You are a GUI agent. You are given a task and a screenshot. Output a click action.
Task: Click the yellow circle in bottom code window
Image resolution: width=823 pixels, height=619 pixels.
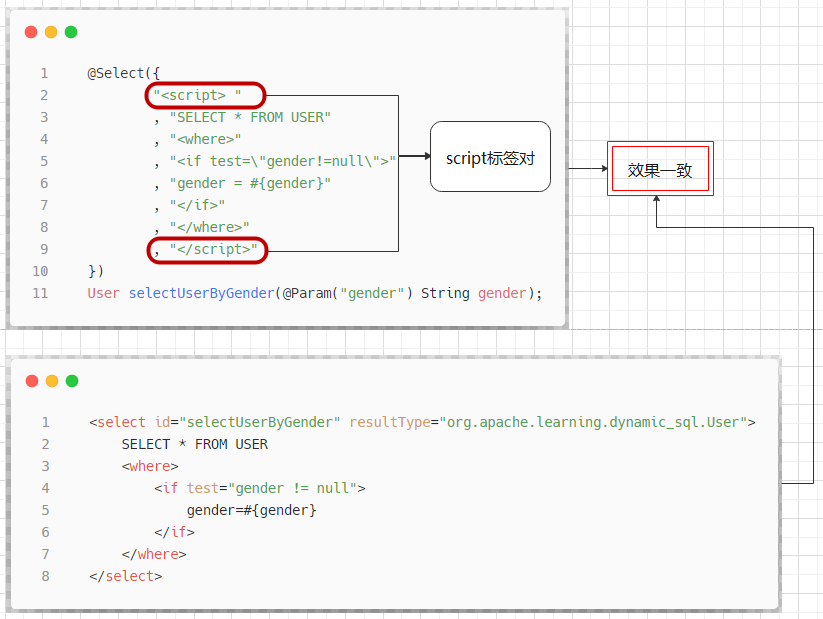pos(50,380)
